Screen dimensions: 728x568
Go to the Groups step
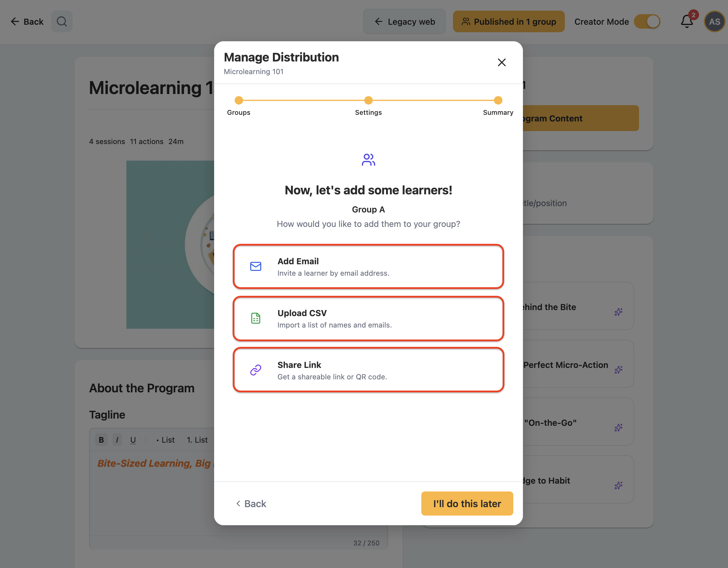(239, 100)
